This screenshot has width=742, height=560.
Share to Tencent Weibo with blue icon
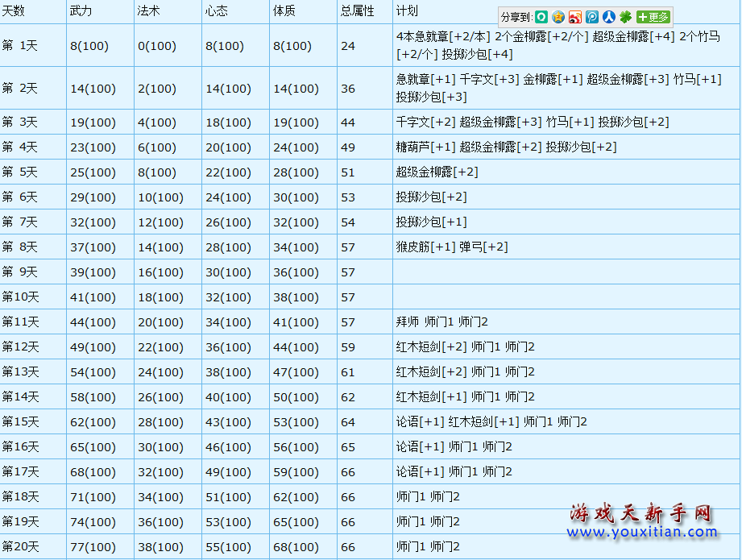591,17
